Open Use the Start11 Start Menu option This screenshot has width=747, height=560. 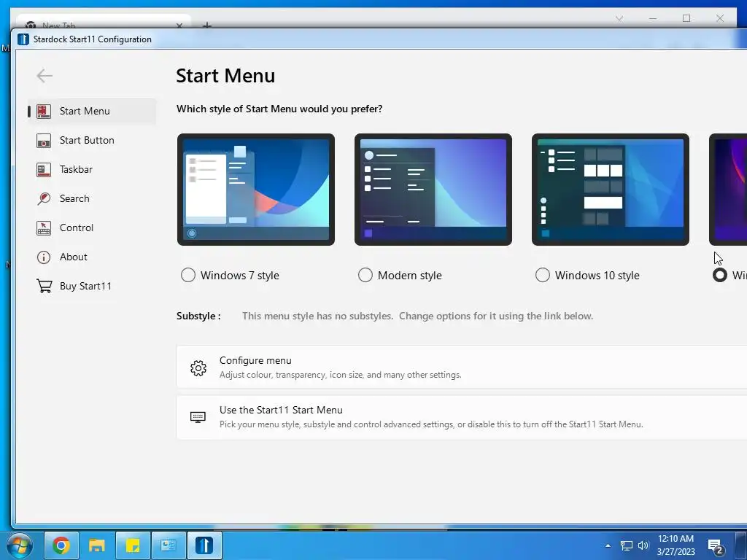[x=461, y=417]
